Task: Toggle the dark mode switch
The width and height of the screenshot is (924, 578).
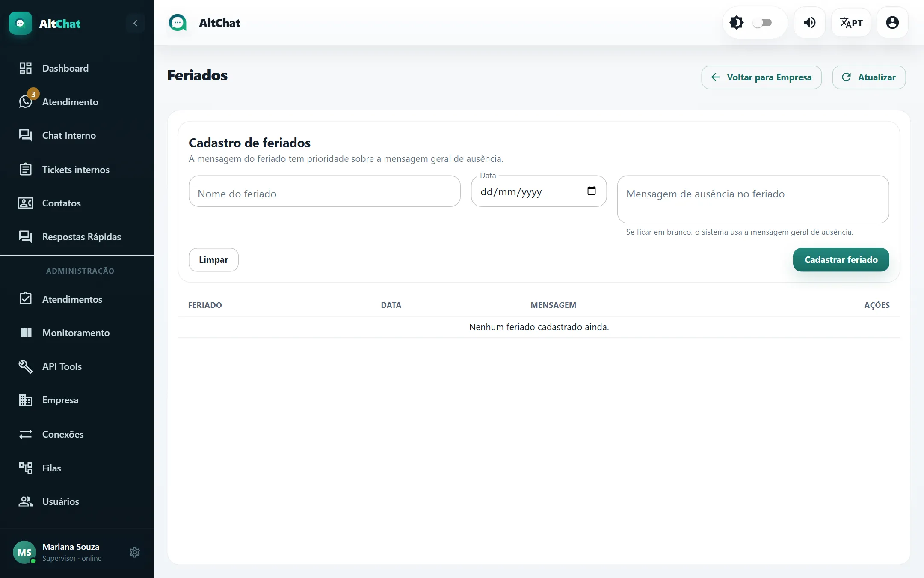Action: pyautogui.click(x=762, y=23)
